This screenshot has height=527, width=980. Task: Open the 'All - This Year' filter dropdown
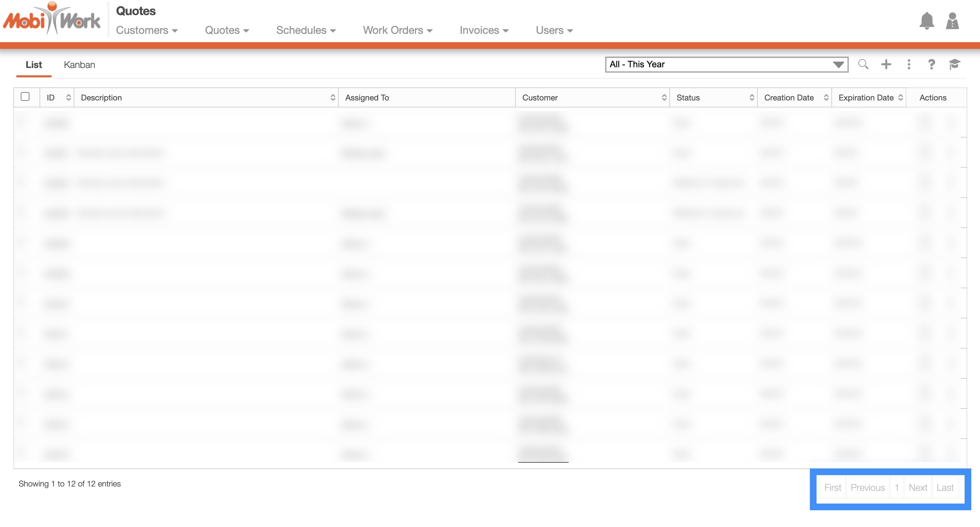(726, 64)
